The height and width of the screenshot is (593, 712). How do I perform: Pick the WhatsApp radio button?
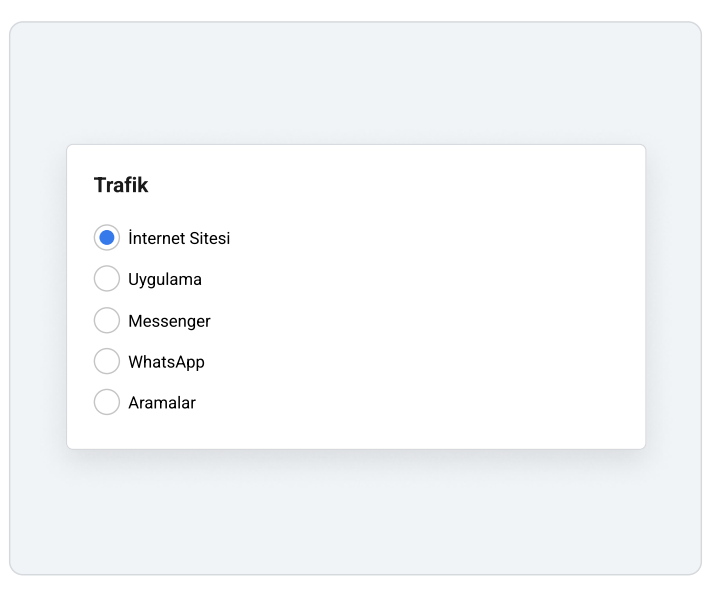(x=107, y=361)
